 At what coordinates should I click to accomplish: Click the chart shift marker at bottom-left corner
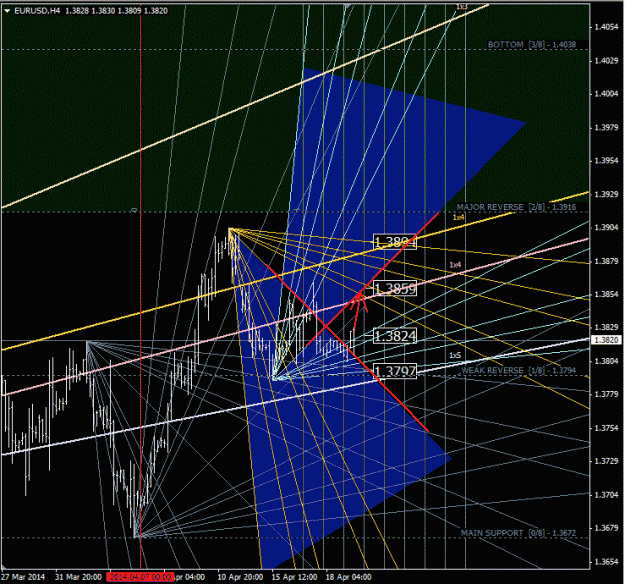(x=4, y=567)
